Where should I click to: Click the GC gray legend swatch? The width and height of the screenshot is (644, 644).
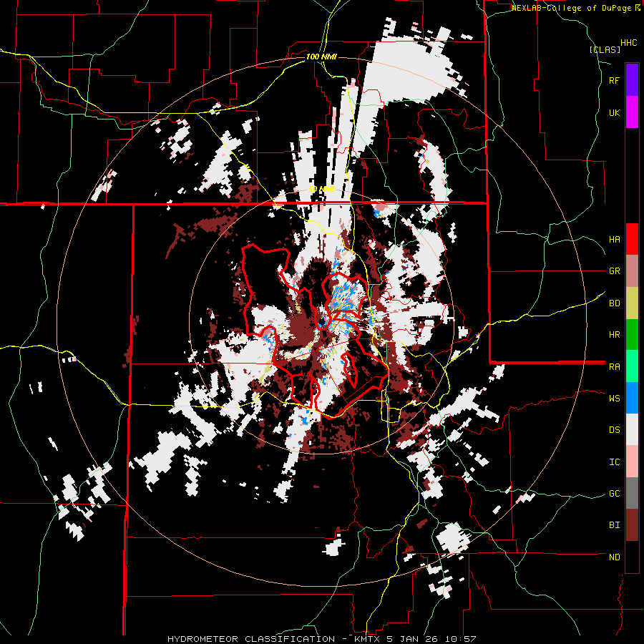[632, 493]
